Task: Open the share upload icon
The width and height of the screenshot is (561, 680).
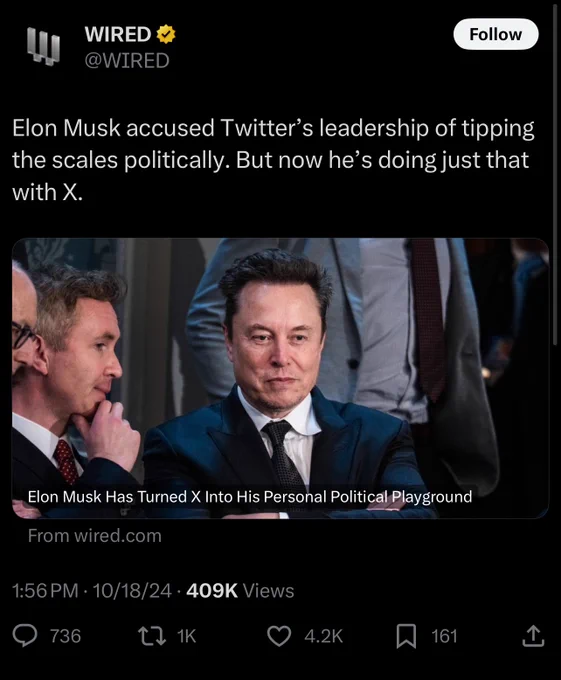Action: (533, 636)
